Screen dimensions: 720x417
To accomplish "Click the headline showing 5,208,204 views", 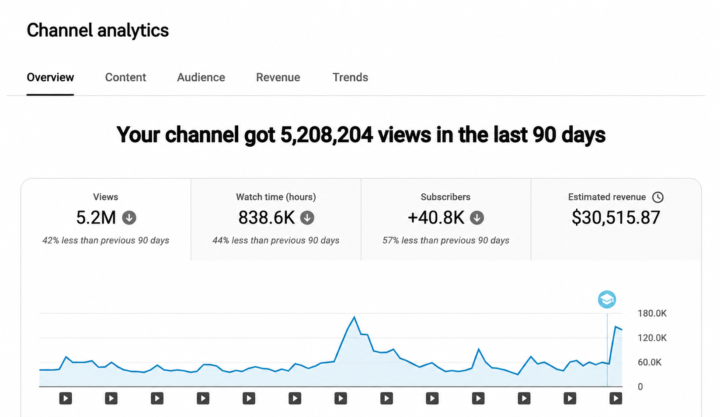I will point(361,135).
